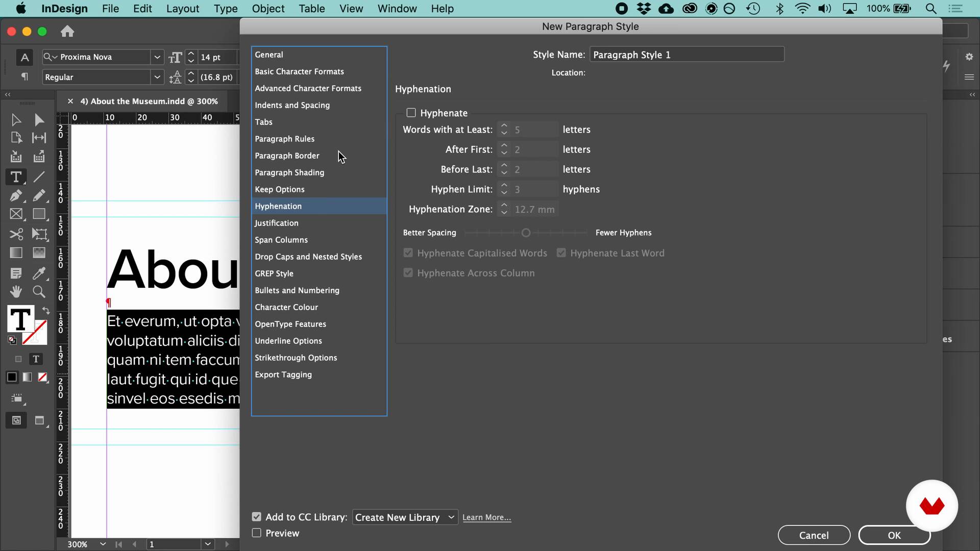980x551 pixels.
Task: Open the Create New Library dropdown
Action: [x=405, y=517]
